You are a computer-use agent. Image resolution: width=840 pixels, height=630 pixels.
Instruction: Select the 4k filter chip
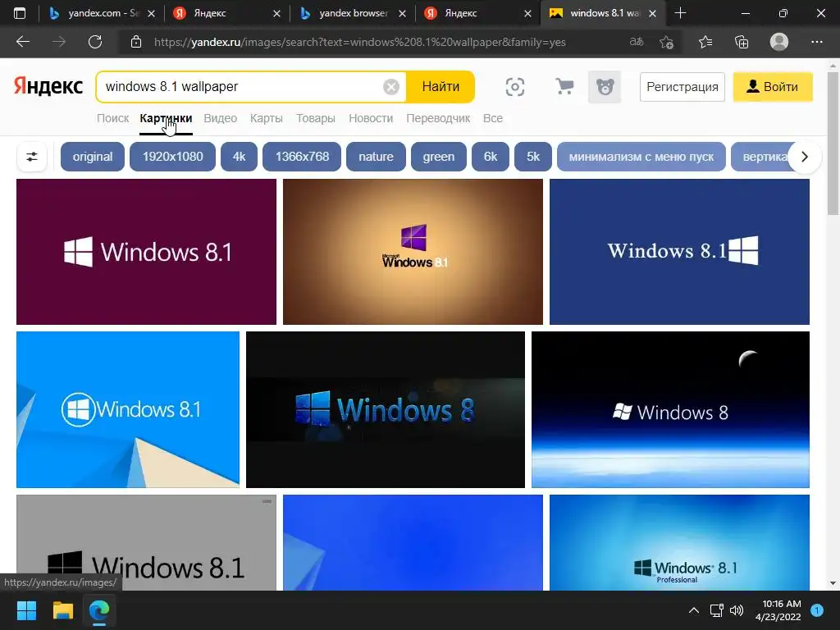[239, 157]
